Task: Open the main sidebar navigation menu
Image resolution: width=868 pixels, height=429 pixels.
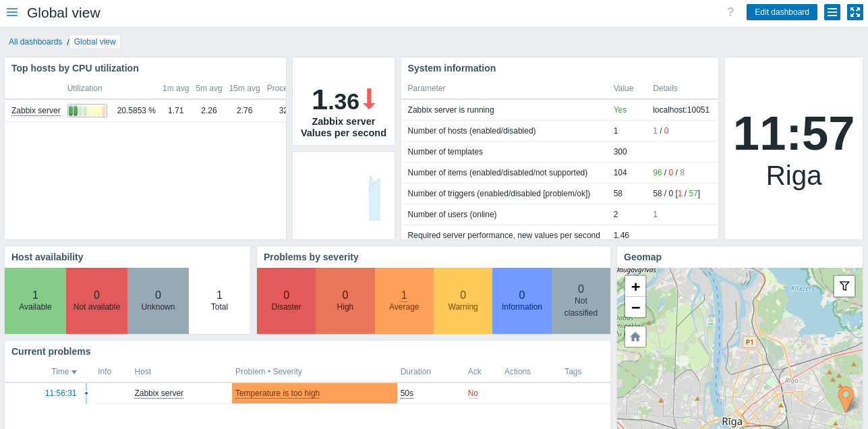Action: [12, 11]
